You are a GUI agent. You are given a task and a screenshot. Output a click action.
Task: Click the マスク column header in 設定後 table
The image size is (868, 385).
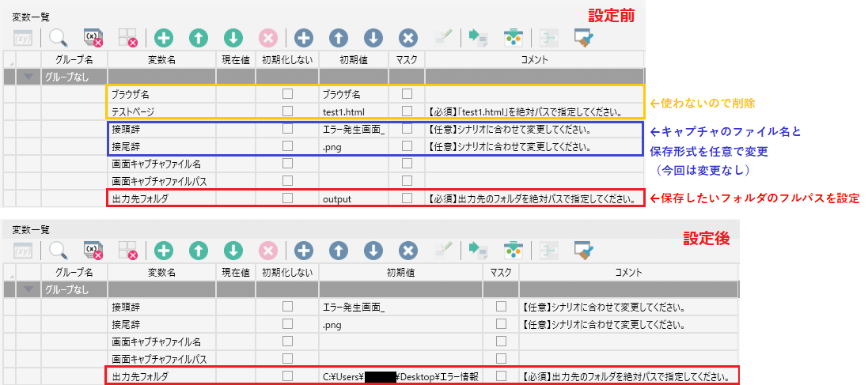pyautogui.click(x=501, y=272)
